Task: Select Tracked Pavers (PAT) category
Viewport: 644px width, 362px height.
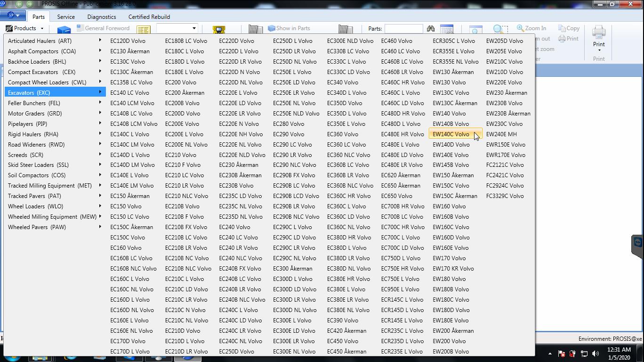Action: (55, 196)
